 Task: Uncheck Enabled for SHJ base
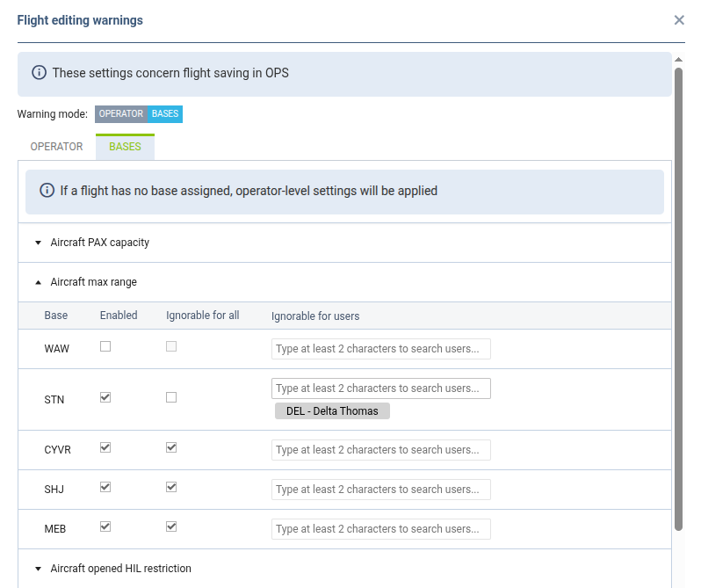pyautogui.click(x=105, y=488)
